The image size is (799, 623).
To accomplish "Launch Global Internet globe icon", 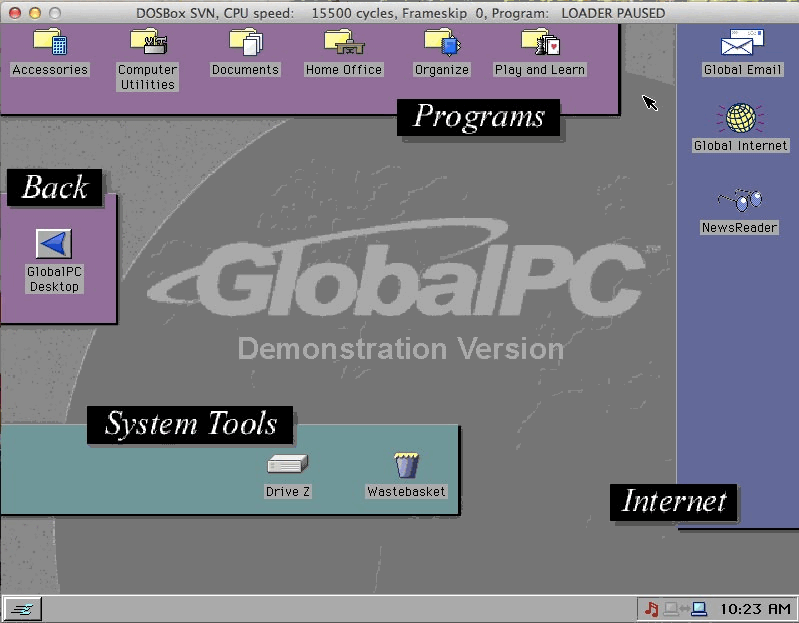I will [740, 118].
